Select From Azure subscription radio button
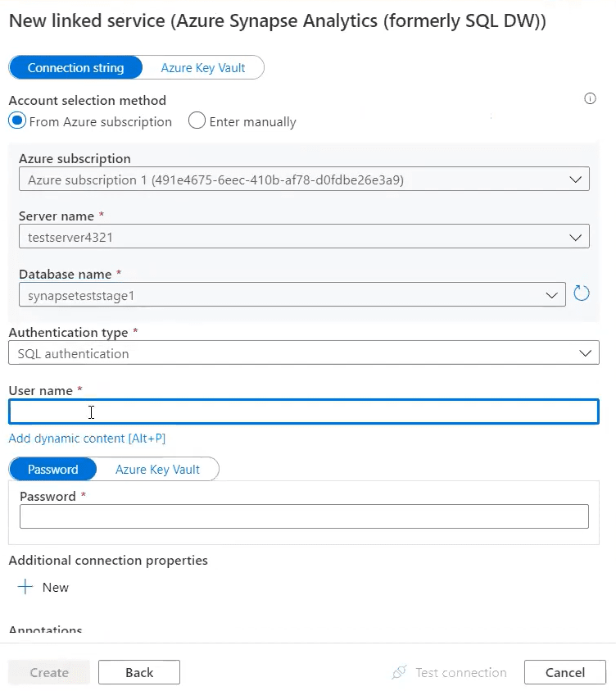Screen dimensions: 616x691 point(17,120)
